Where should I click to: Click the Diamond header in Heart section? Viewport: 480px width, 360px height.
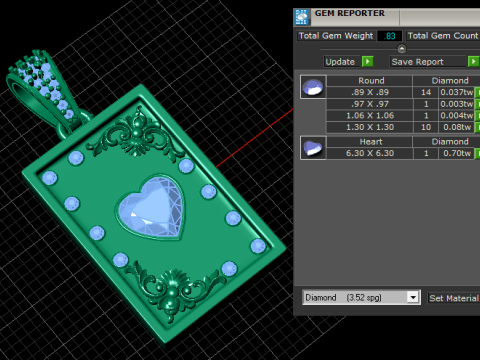click(x=447, y=142)
